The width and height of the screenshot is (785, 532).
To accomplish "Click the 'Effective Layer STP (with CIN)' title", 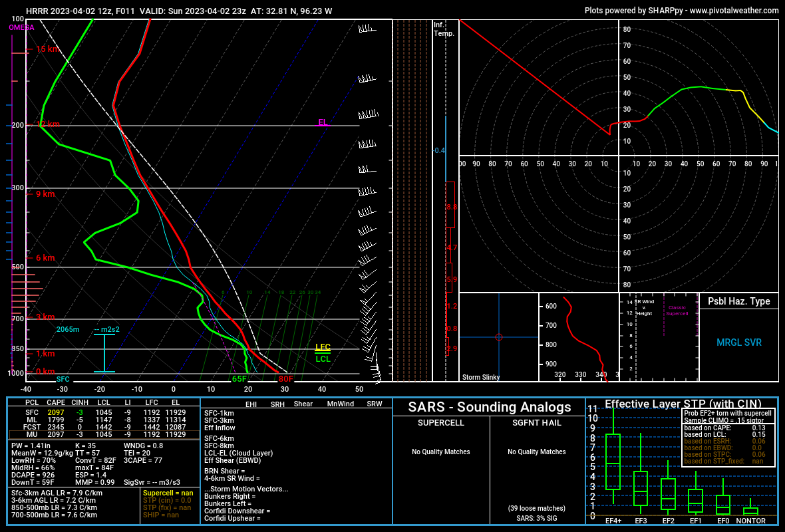I will [x=683, y=404].
